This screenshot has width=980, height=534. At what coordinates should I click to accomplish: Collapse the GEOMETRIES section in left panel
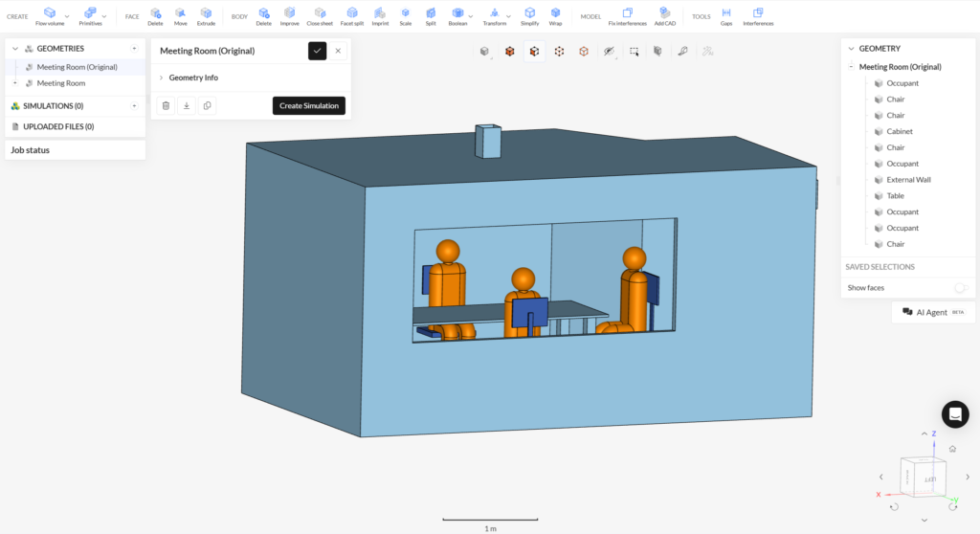coord(15,48)
